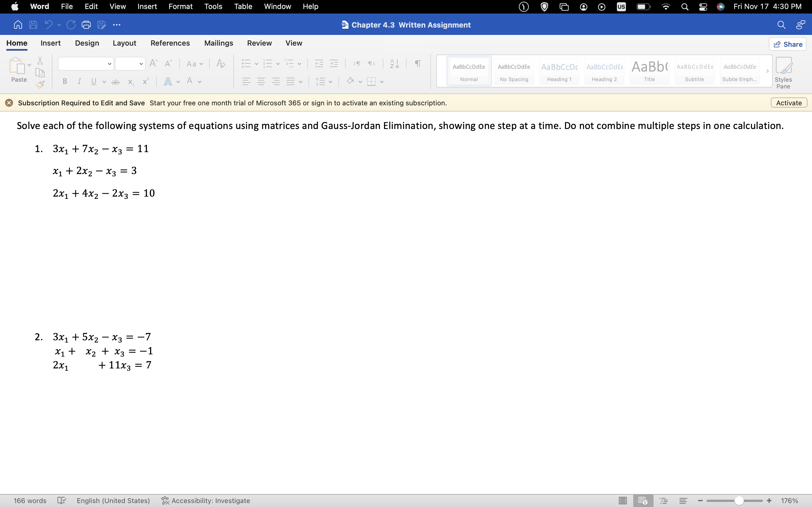Enable superscript formatting
Screen dimensions: 812x507
[x=145, y=81]
